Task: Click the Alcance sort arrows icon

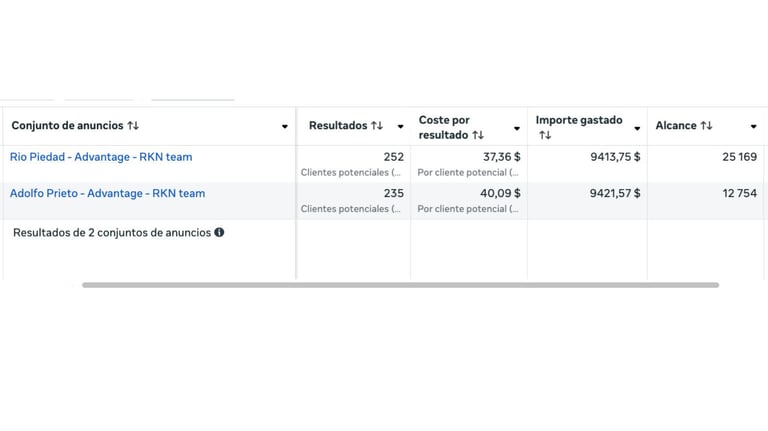Action: pos(706,126)
